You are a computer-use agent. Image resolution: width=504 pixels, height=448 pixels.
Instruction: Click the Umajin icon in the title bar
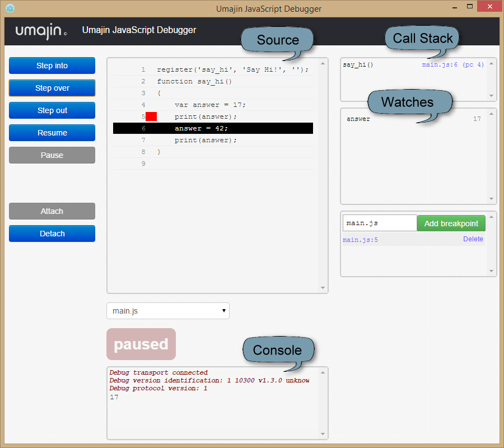tap(10, 6)
